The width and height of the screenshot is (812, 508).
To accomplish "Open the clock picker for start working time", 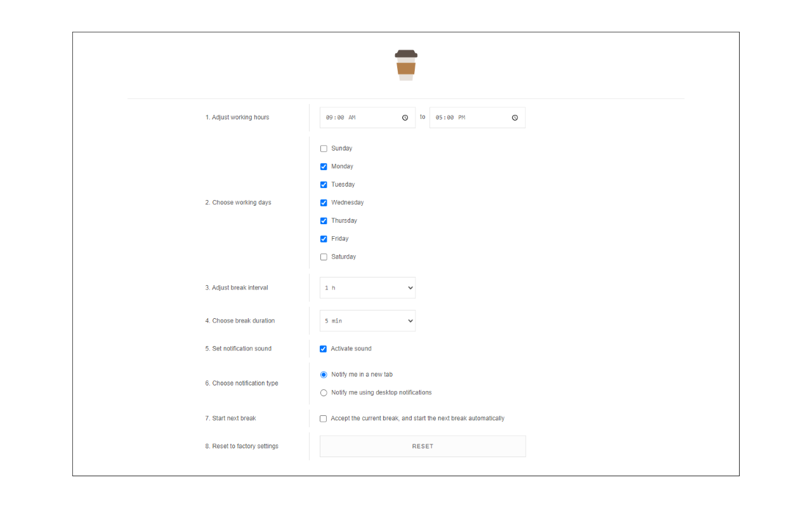I will click(405, 117).
